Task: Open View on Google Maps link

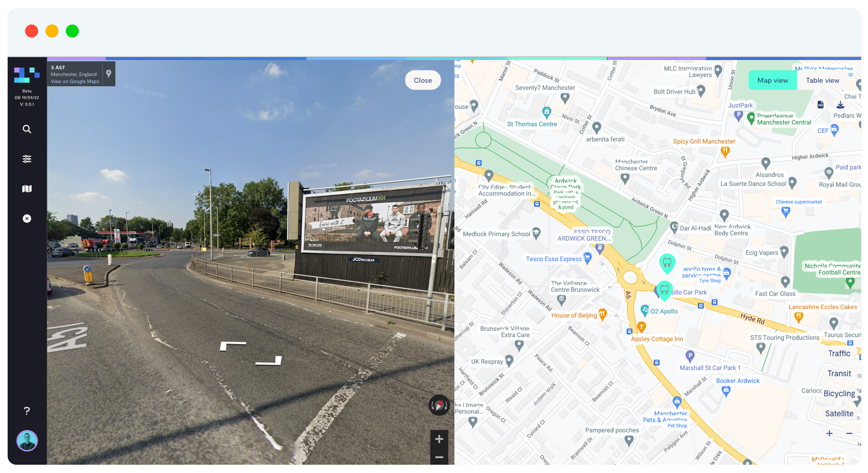Action: click(75, 82)
